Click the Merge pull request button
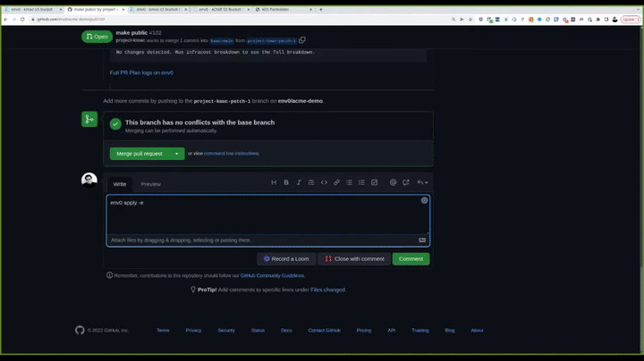The height and width of the screenshot is (361, 644). pyautogui.click(x=140, y=154)
